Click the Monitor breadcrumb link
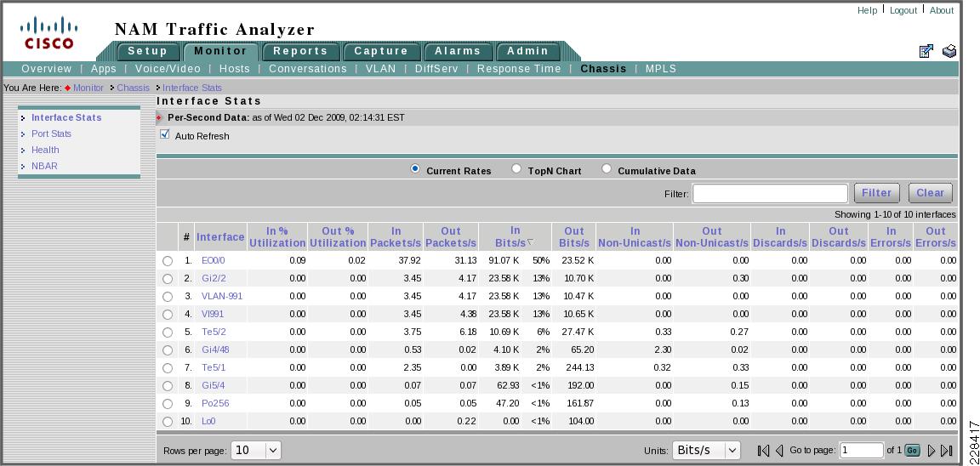Image resolution: width=980 pixels, height=466 pixels. (88, 88)
